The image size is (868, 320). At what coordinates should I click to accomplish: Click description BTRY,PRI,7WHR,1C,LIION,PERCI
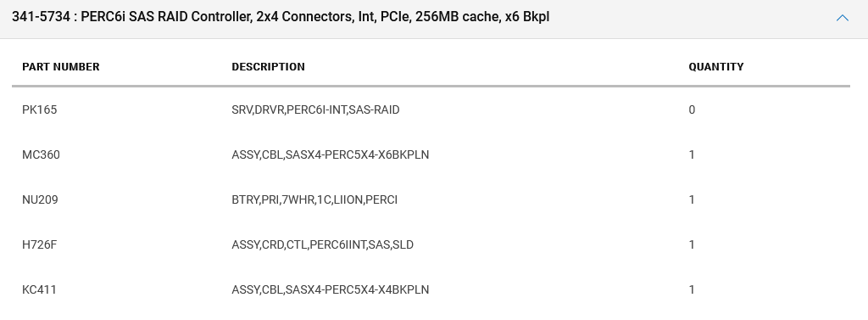pyautogui.click(x=314, y=199)
